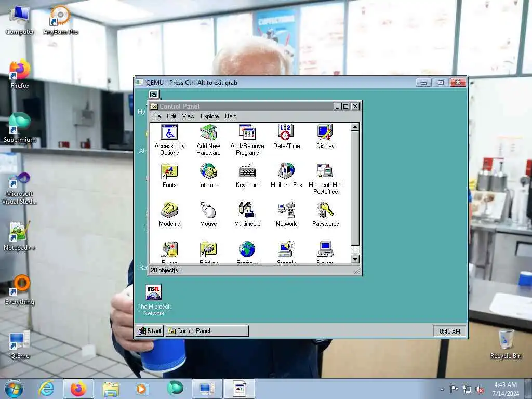Open Internet Explorer from the taskbar

[46, 389]
